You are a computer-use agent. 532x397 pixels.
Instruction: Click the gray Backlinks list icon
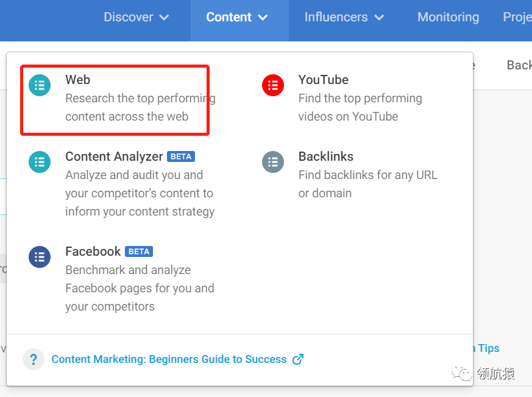272,161
